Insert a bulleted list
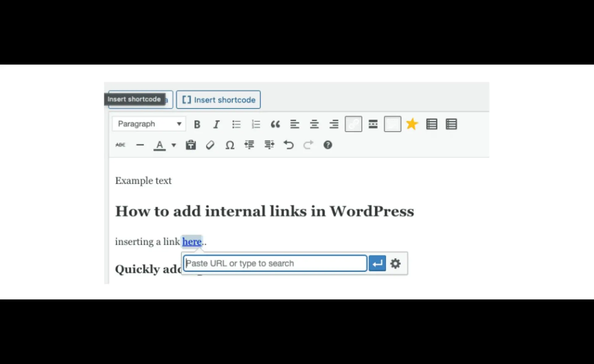The width and height of the screenshot is (594, 364). tap(236, 124)
